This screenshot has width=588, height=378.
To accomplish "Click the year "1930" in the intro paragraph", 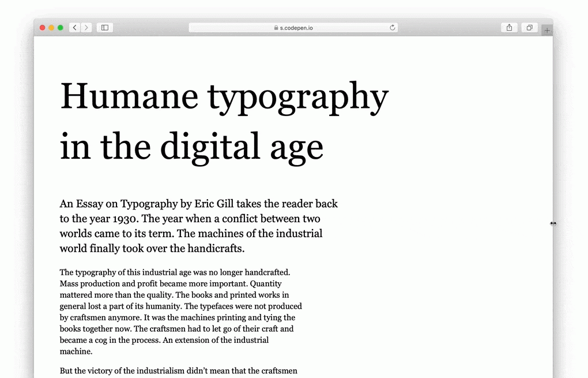I will point(126,219).
